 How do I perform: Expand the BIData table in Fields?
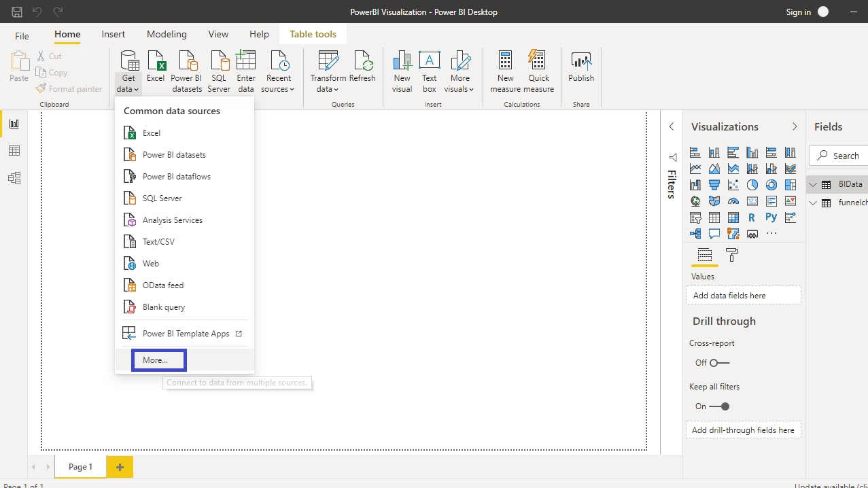pos(813,184)
